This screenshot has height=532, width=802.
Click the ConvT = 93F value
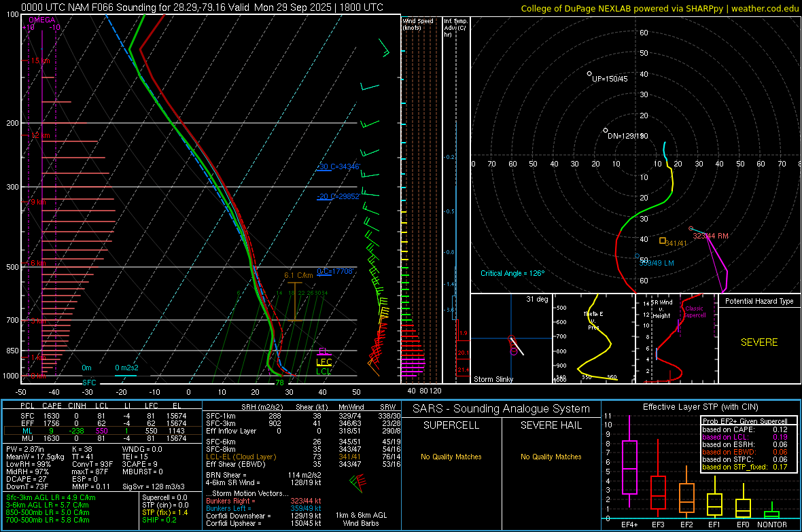pos(92,464)
